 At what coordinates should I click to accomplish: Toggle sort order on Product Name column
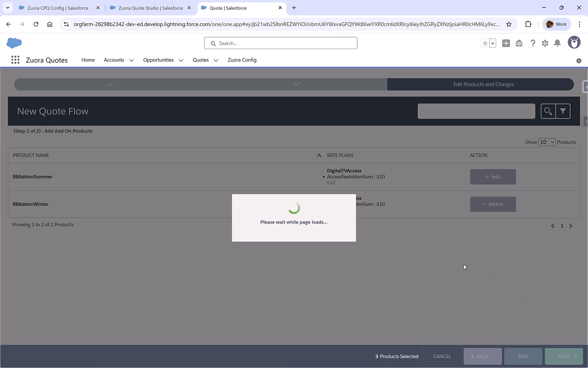point(319,155)
